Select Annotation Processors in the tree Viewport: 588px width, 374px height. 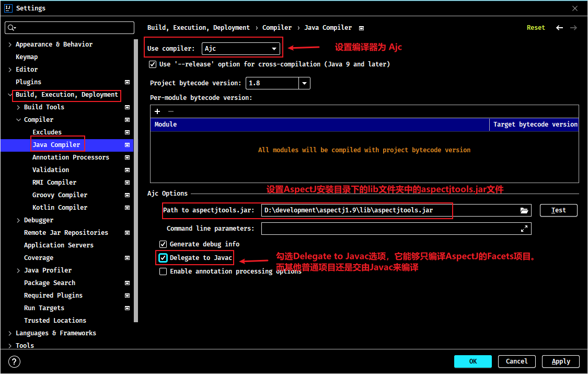tap(71, 157)
